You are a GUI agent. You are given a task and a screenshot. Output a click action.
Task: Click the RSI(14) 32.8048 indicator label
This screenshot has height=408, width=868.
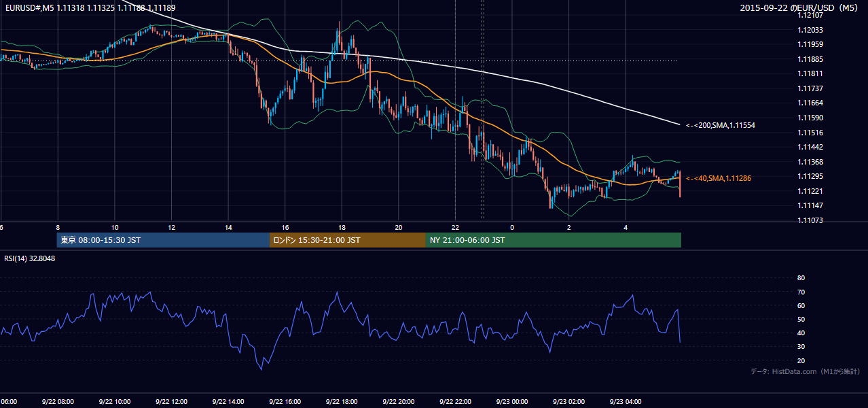[30, 258]
